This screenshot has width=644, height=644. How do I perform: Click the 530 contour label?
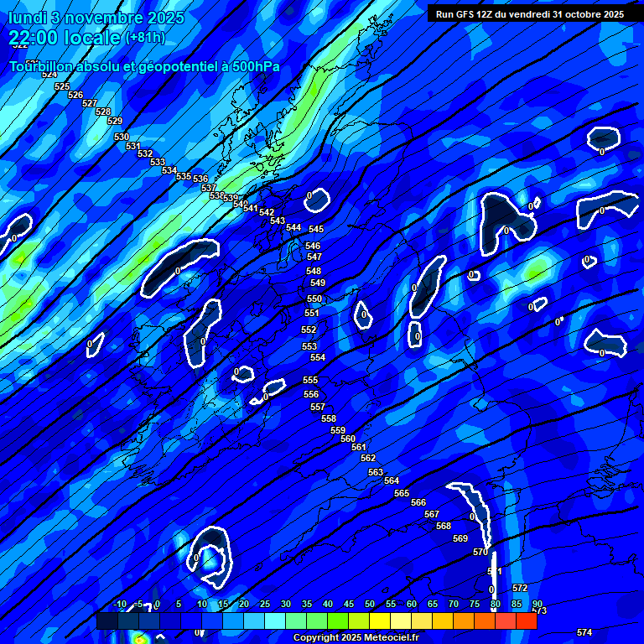pyautogui.click(x=122, y=137)
